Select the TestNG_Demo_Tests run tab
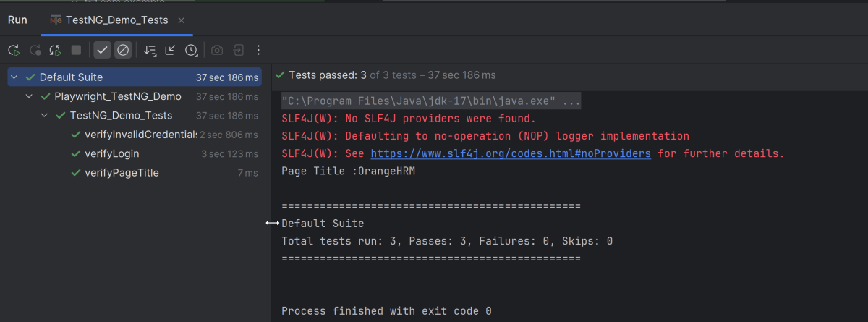The width and height of the screenshot is (868, 322). 116,20
